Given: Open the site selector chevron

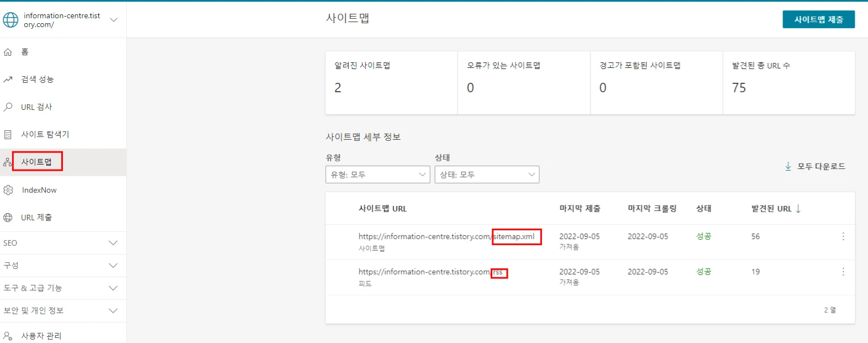Looking at the screenshot, I should point(114,20).
